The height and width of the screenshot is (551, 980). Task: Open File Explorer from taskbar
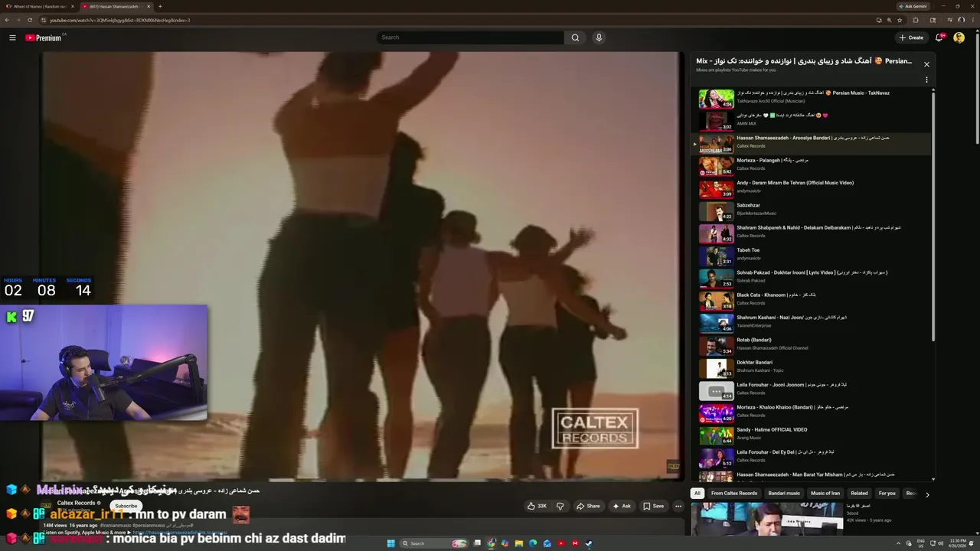(519, 543)
